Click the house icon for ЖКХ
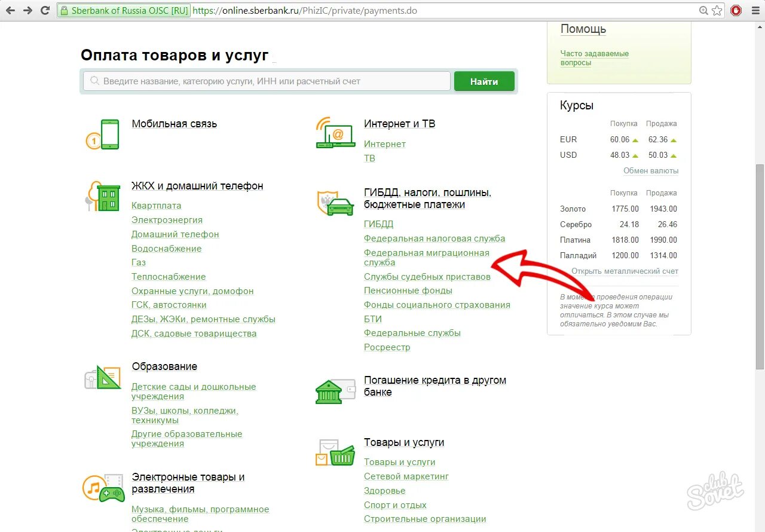This screenshot has width=765, height=532. click(x=108, y=198)
